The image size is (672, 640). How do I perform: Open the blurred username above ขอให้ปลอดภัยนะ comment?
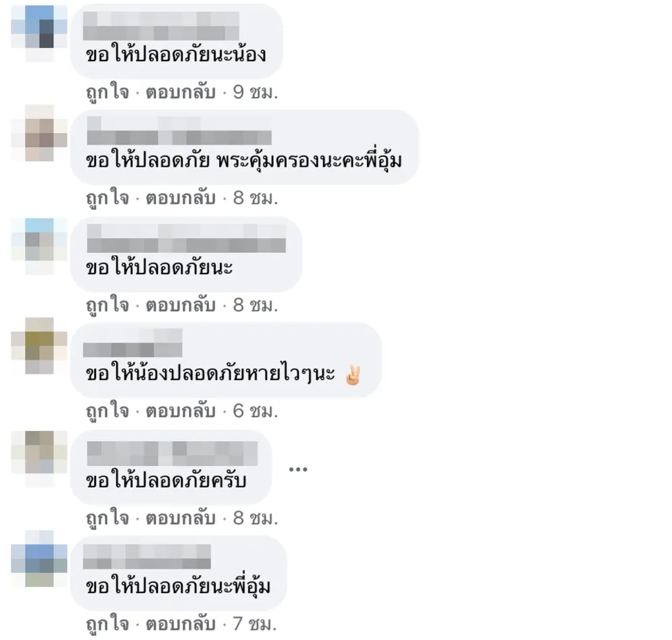coord(186,239)
